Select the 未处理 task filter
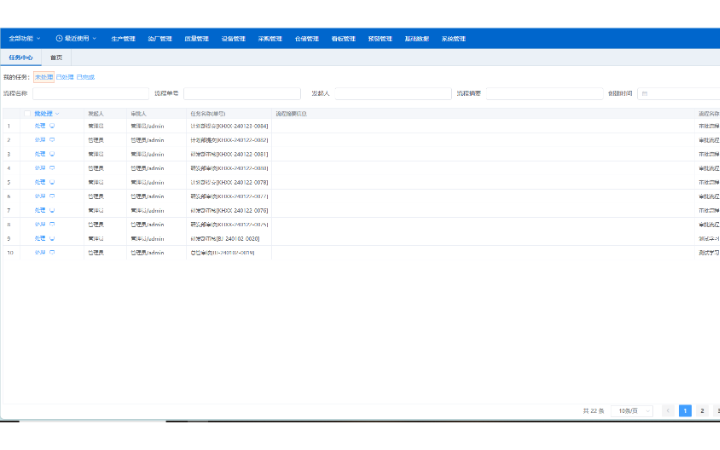720x450 pixels. pos(43,76)
